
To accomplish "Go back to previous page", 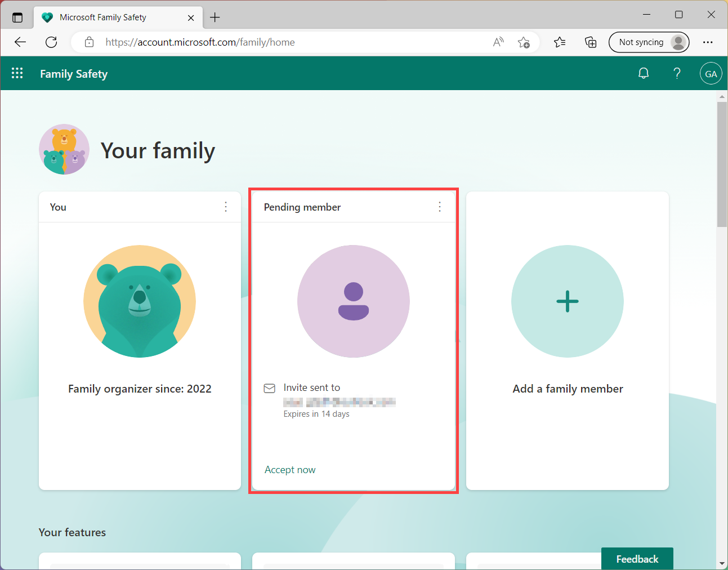I will point(20,42).
